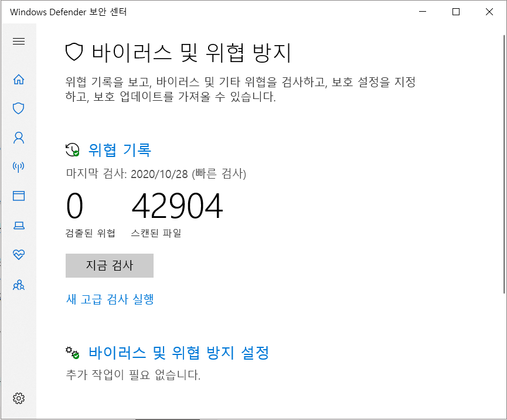Start a scan with the 지금 검사 button
The image size is (507, 420).
point(109,265)
